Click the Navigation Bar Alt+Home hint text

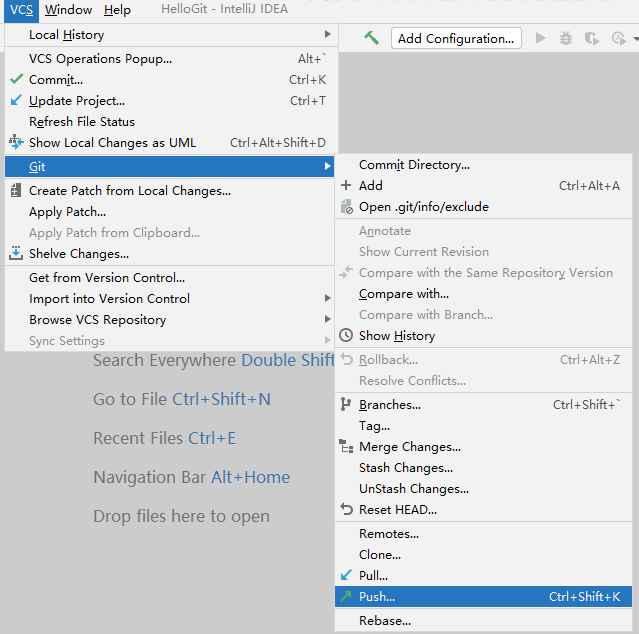click(x=192, y=477)
